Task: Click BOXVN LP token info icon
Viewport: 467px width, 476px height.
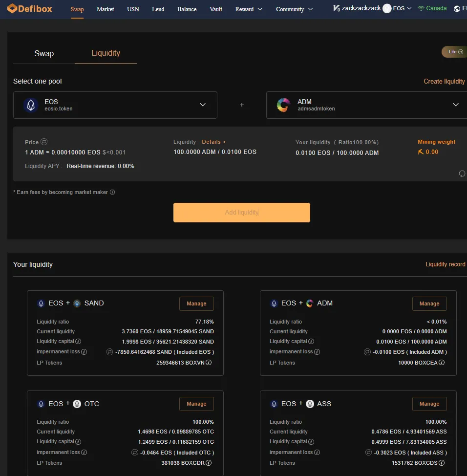Action: click(x=209, y=363)
